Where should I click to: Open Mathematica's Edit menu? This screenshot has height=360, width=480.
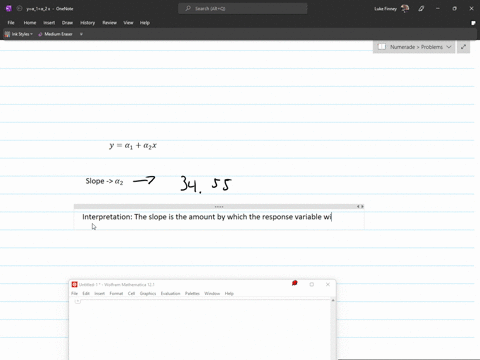click(x=86, y=293)
